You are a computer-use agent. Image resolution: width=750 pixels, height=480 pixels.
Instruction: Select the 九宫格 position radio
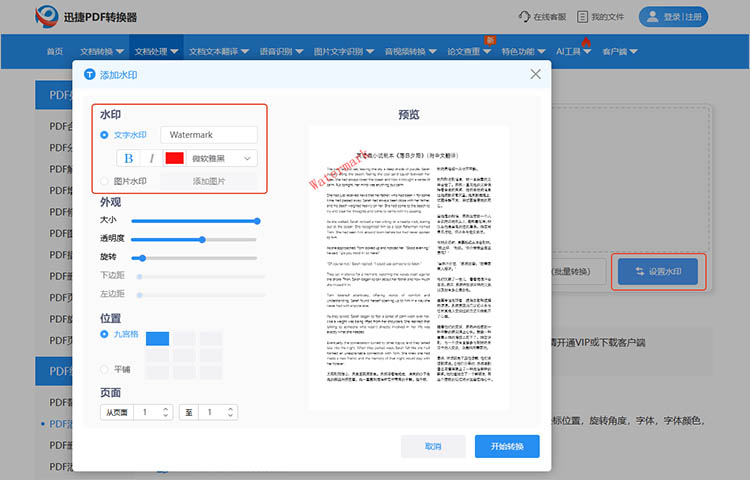pos(104,334)
